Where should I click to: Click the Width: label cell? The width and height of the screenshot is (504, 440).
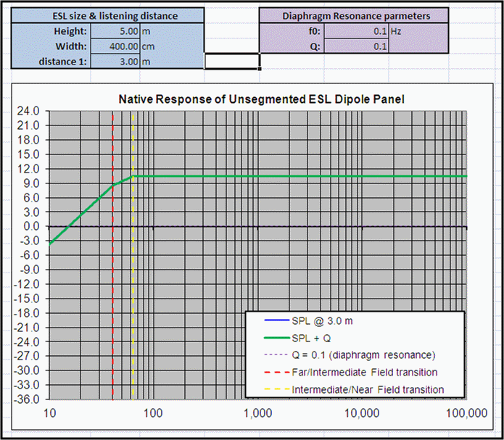tap(51, 46)
